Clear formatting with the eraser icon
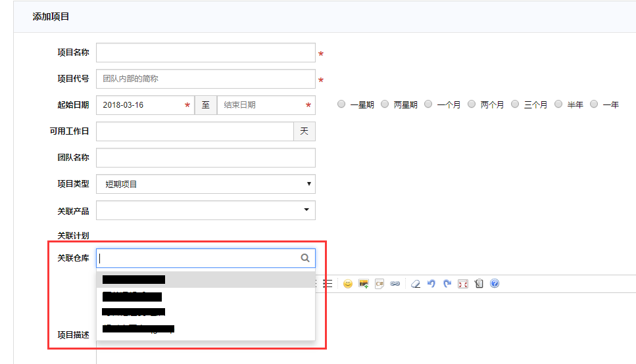 [416, 284]
